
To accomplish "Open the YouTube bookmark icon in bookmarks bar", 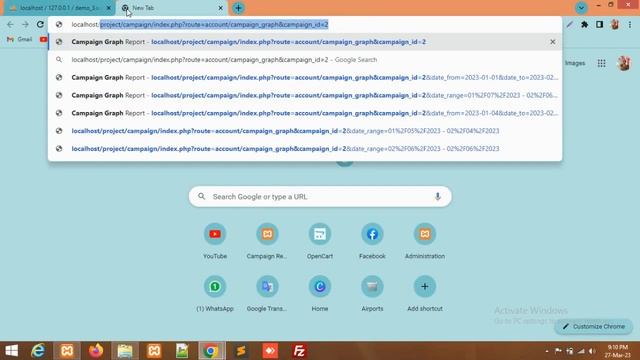I will pos(43,39).
